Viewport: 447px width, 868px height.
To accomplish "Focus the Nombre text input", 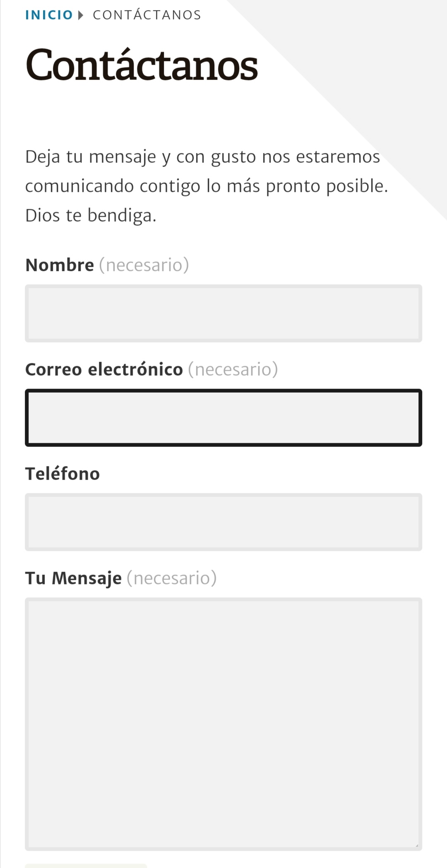I will tap(223, 313).
